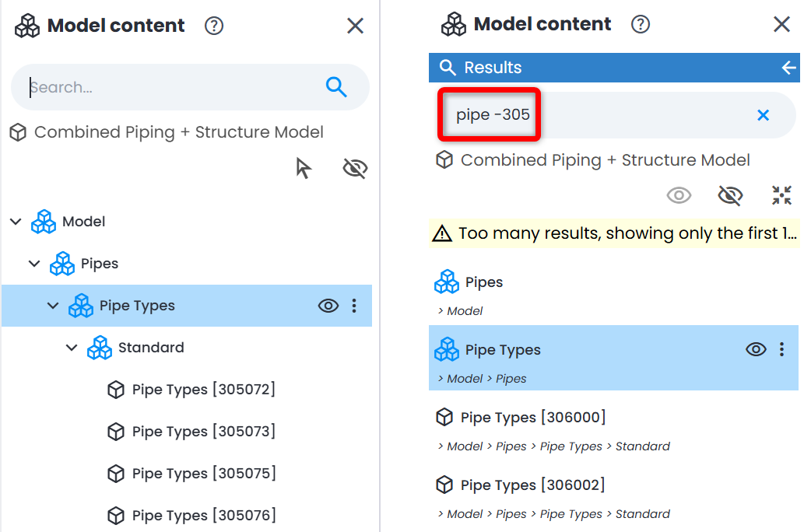Click the back arrow in the Results bar

pyautogui.click(x=788, y=67)
